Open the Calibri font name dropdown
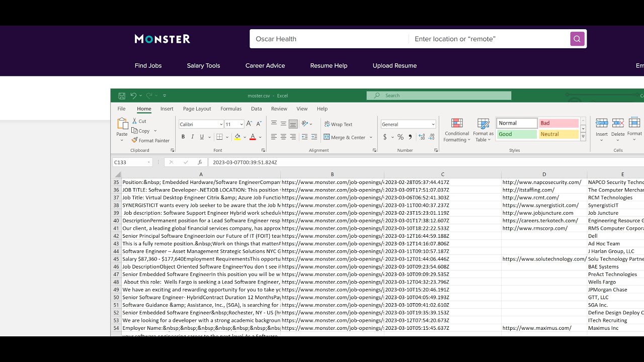Viewport: 644px width, 362px height. (x=221, y=124)
